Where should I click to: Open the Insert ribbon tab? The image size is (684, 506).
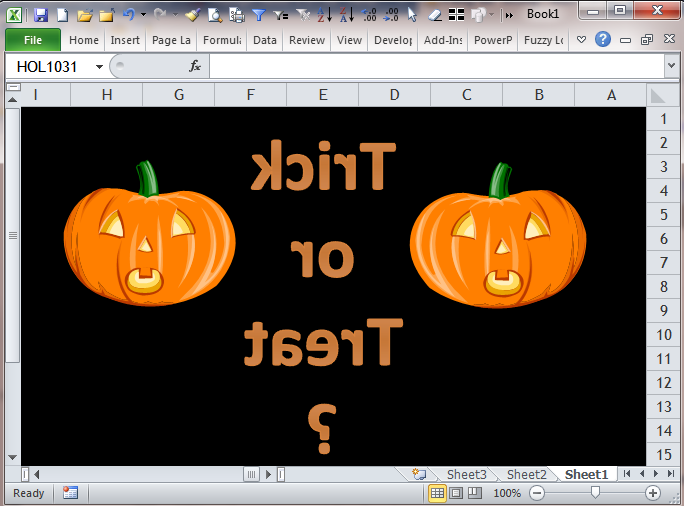(x=125, y=41)
